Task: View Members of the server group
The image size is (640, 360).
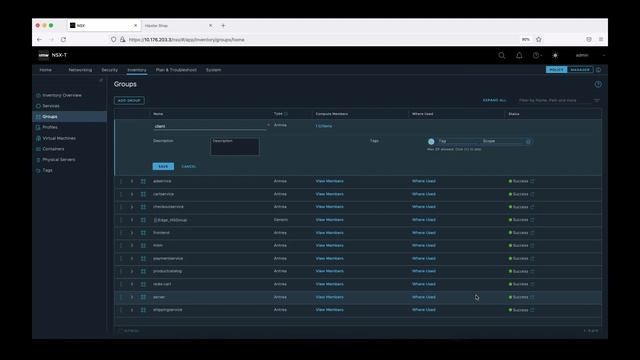Action: 329,297
